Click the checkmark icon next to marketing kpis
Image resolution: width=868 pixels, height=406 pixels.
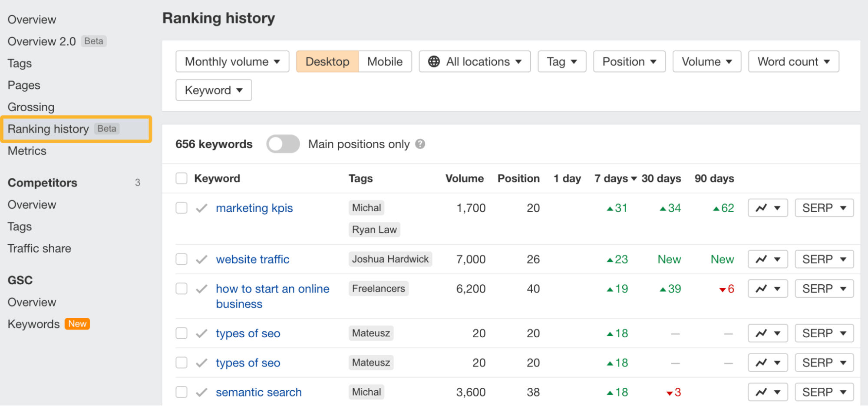201,208
